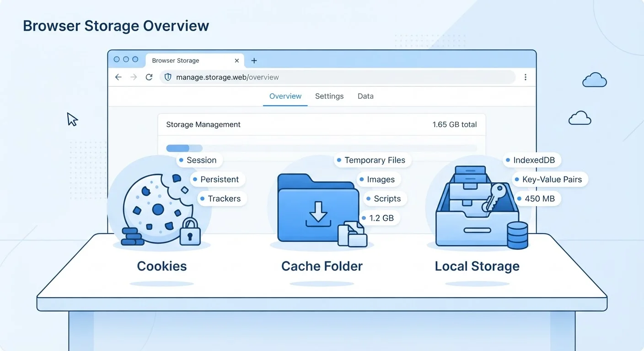Select the Browser Storage tab
Screen dimensions: 644x351
click(195, 60)
